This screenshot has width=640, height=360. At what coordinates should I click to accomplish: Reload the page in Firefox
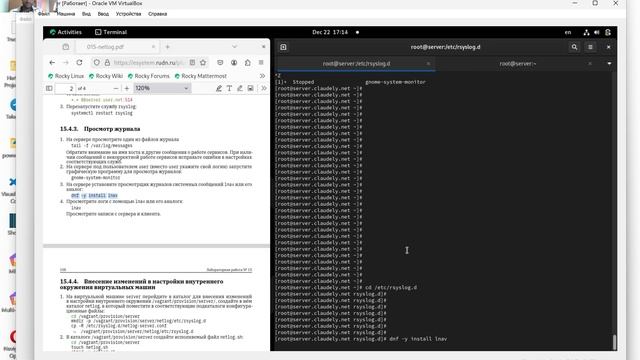[x=79, y=62]
